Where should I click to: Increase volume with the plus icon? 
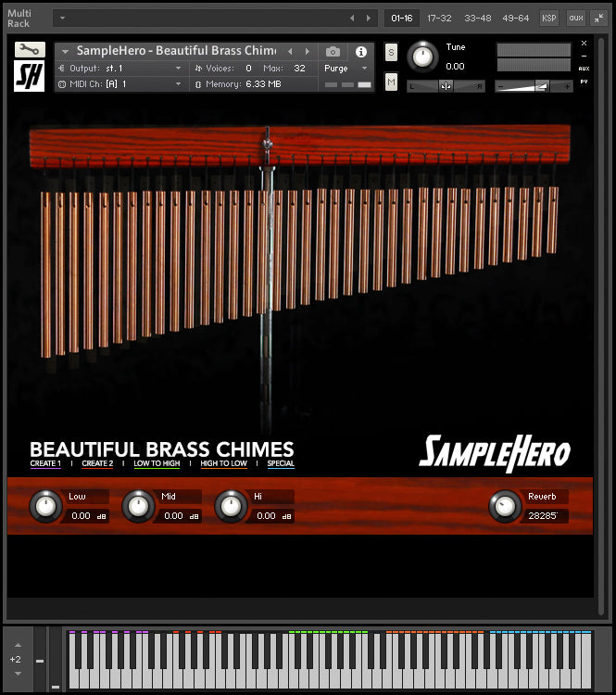(567, 87)
